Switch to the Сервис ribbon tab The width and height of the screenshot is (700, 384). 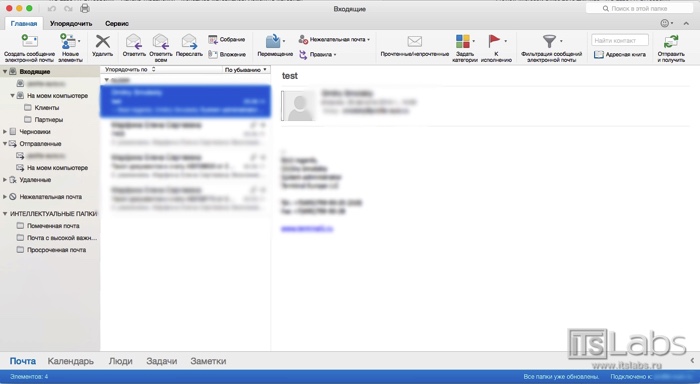click(117, 23)
